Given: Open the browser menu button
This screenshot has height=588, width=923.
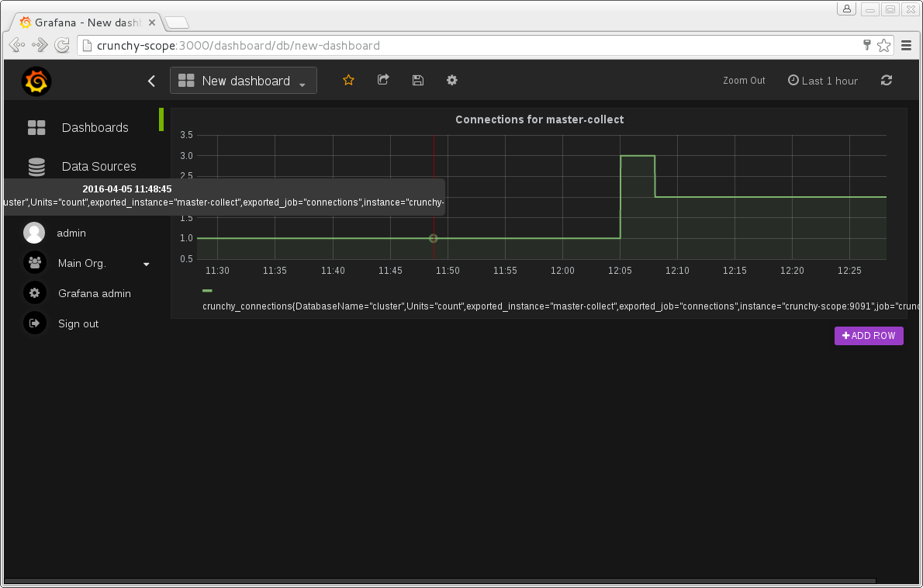Looking at the screenshot, I should coord(906,45).
